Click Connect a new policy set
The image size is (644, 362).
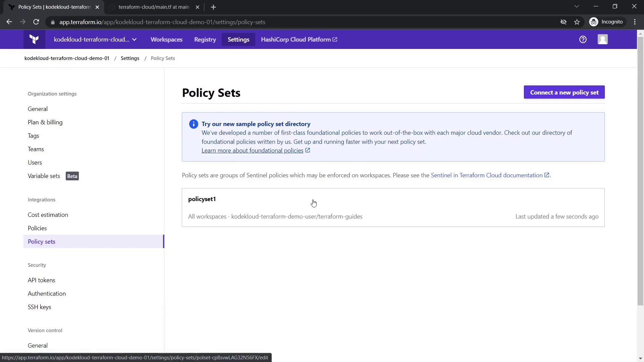tap(564, 93)
